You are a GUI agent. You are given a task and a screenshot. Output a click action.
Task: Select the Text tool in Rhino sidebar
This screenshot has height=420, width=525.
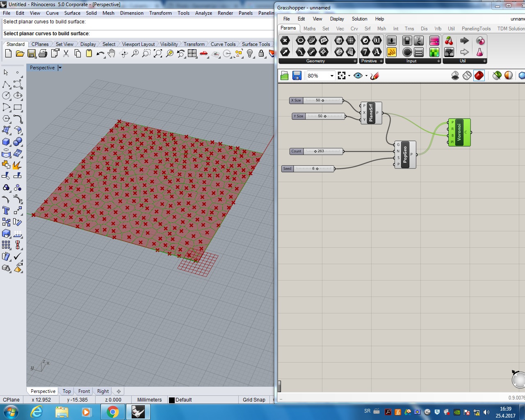[x=6, y=210]
